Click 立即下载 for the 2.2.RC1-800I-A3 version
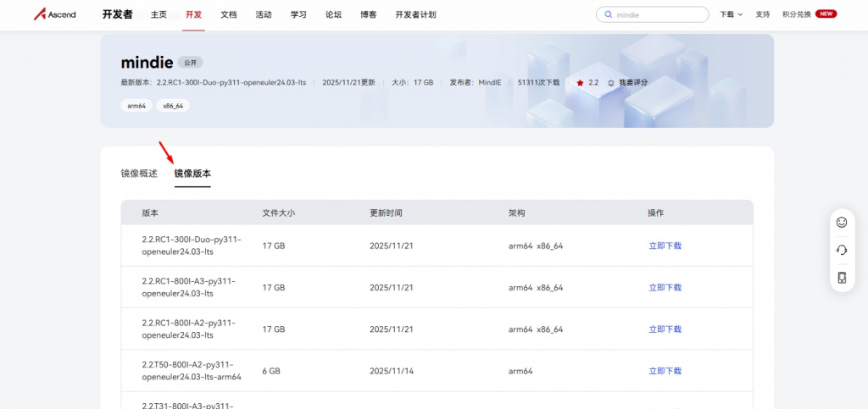Viewport: 868px width, 409px height. point(665,287)
